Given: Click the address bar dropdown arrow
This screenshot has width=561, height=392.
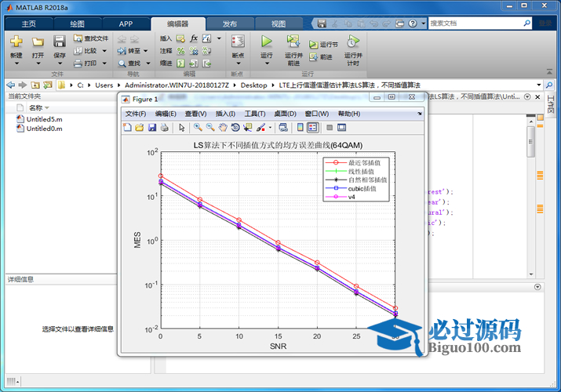Looking at the screenshot, I should coord(538,85).
